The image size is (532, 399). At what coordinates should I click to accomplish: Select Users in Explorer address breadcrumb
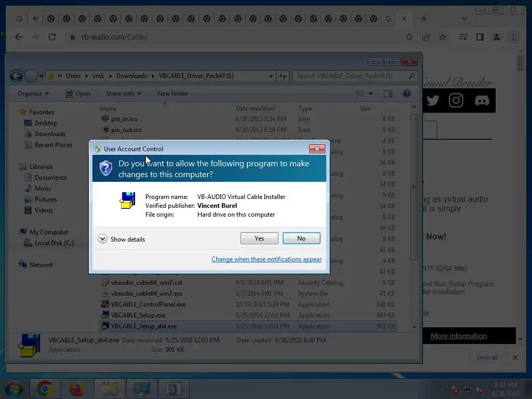[x=73, y=76]
